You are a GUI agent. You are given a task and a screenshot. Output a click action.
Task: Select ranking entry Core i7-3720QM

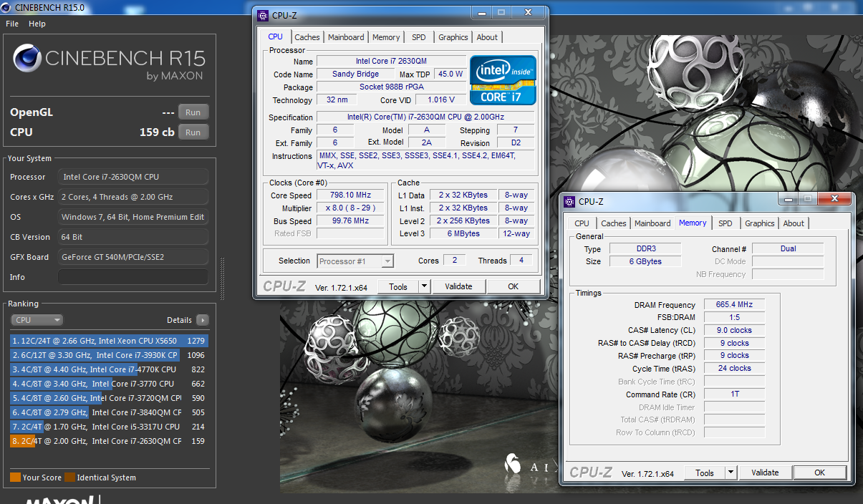point(109,398)
